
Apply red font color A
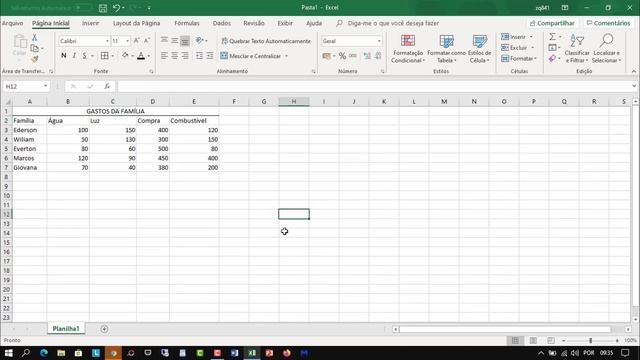click(x=141, y=56)
